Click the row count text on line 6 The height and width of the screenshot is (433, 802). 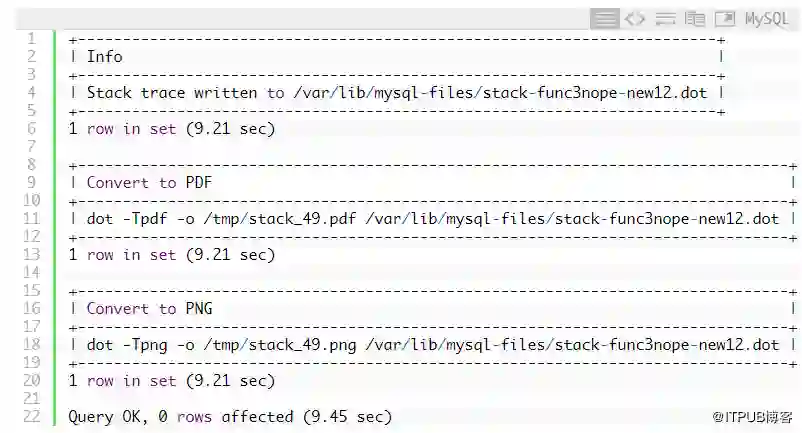[171, 129]
